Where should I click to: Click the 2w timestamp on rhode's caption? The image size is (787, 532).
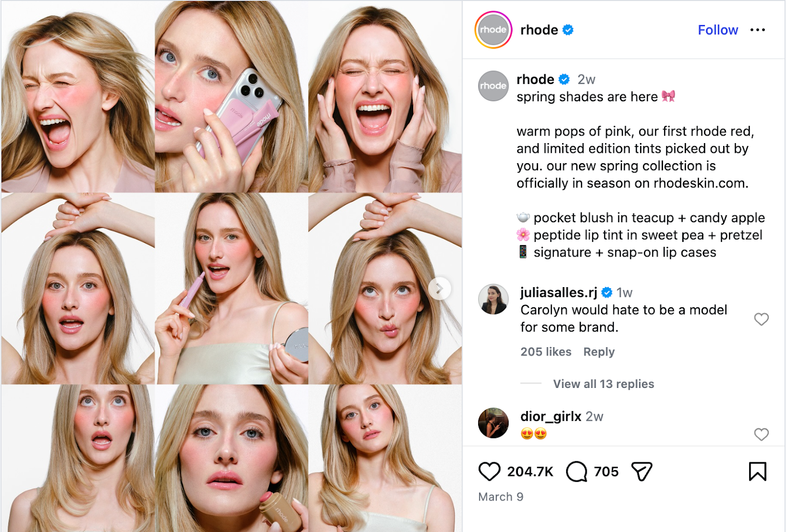coord(586,79)
